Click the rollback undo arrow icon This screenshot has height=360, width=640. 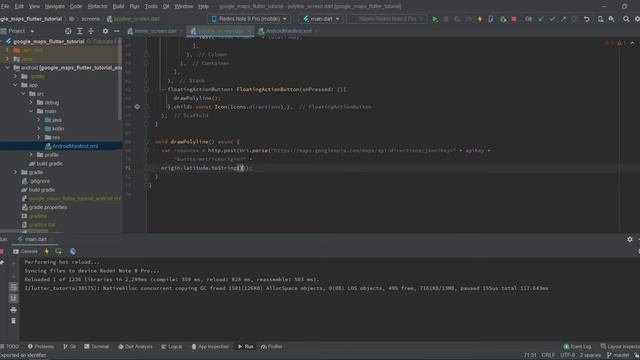(x=587, y=19)
